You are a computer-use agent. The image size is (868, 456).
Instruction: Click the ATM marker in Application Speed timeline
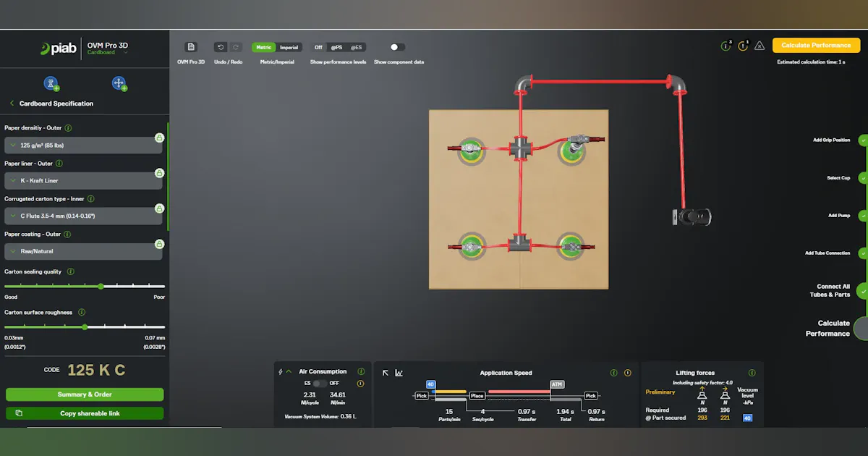(557, 384)
